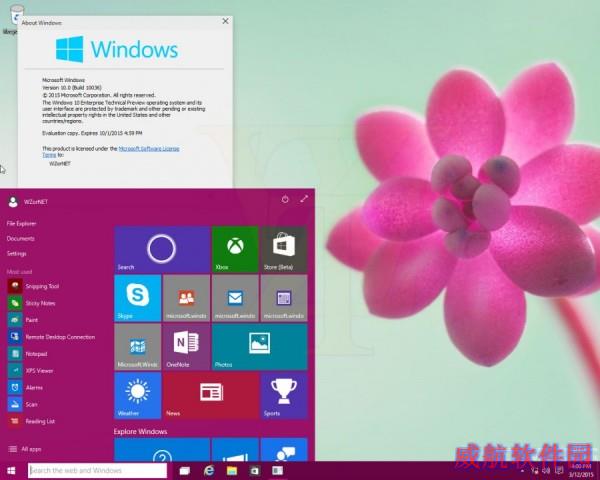Open the volume tray icon
The width and height of the screenshot is (600, 480).
tap(546, 471)
